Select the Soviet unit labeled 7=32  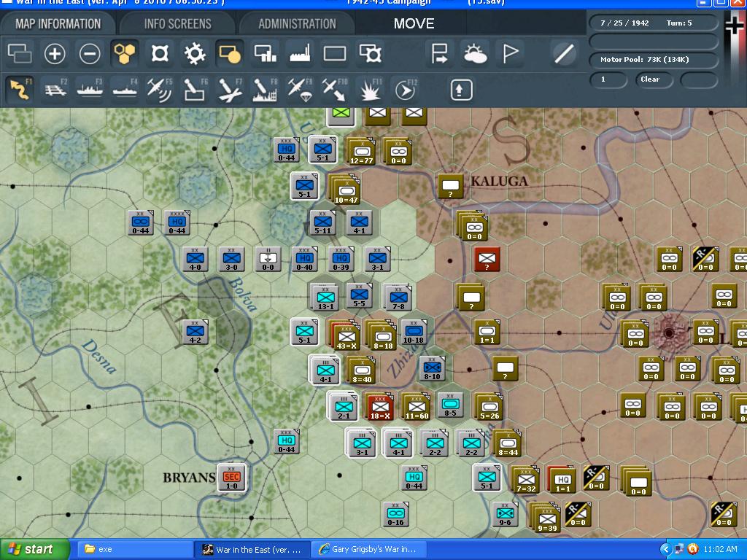pos(525,480)
